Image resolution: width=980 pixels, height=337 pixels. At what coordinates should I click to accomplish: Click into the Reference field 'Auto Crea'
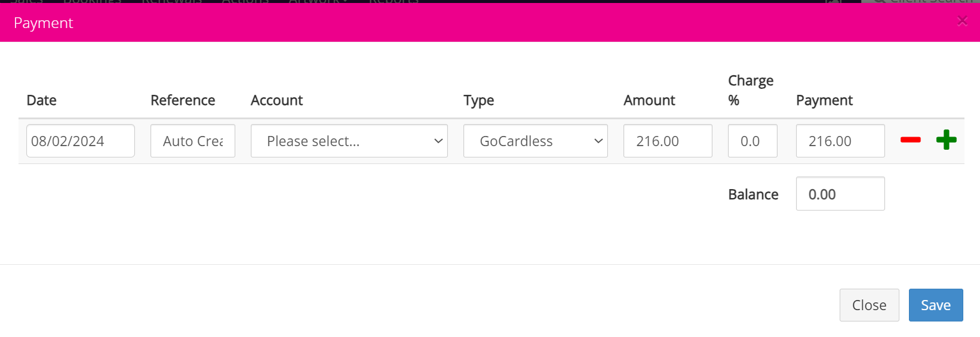(193, 141)
